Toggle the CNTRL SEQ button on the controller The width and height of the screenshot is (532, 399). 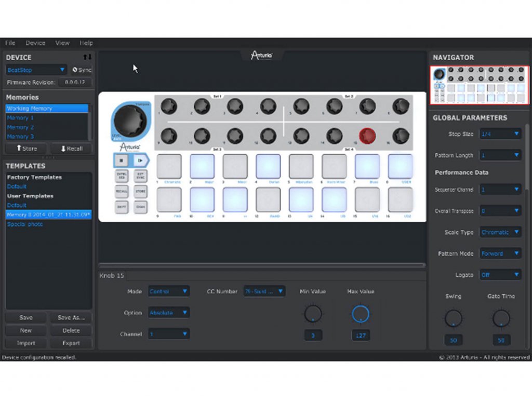pyautogui.click(x=122, y=176)
